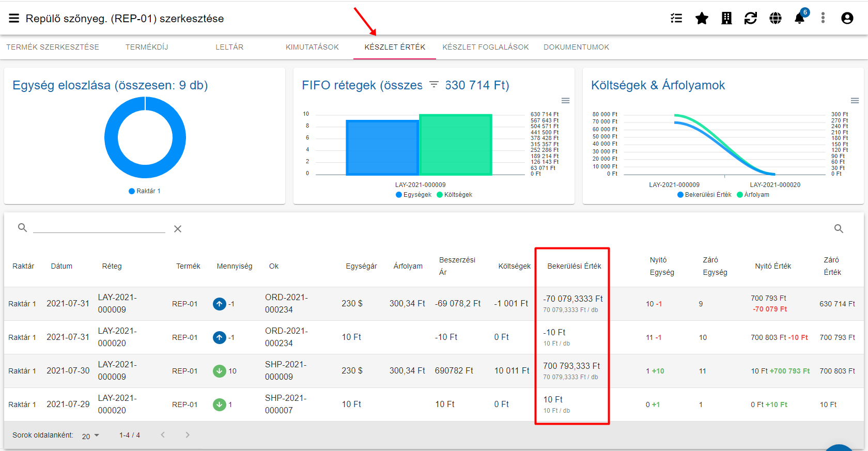The height and width of the screenshot is (451, 868).
Task: Click down arrow icon in SHP-2021-000007 row
Action: (x=220, y=405)
